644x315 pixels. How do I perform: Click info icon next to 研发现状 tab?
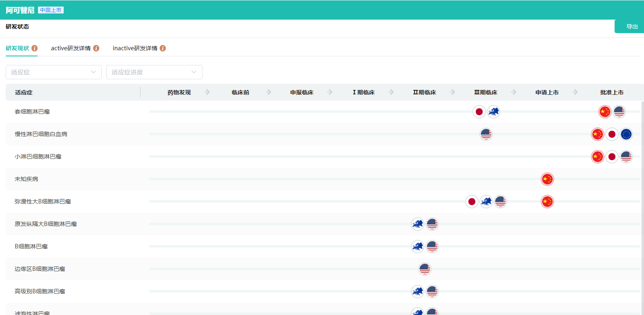[x=35, y=48]
